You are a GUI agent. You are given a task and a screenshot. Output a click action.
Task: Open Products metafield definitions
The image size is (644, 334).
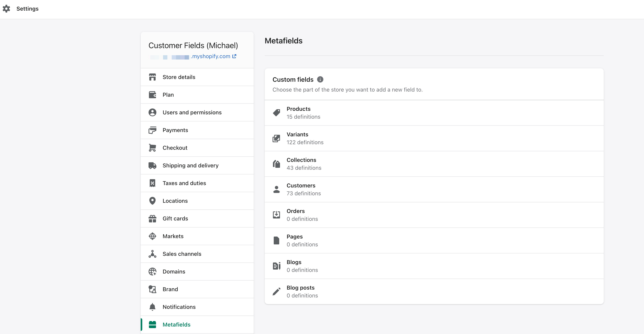point(434,113)
